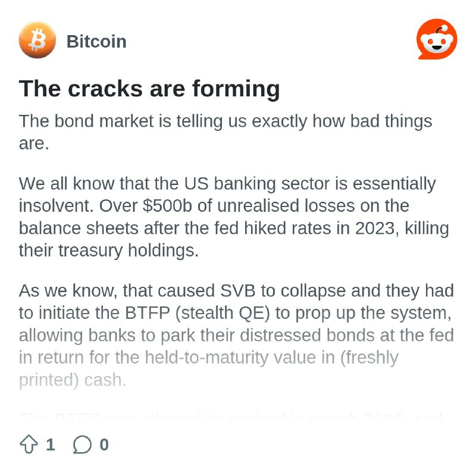Click the upvote count showing 1

pos(51,444)
